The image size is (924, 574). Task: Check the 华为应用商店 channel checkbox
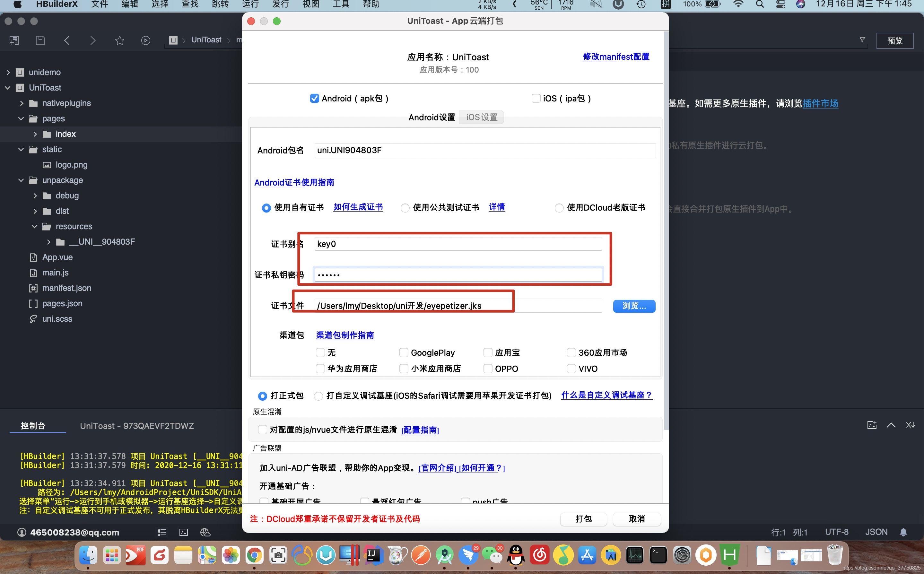320,368
